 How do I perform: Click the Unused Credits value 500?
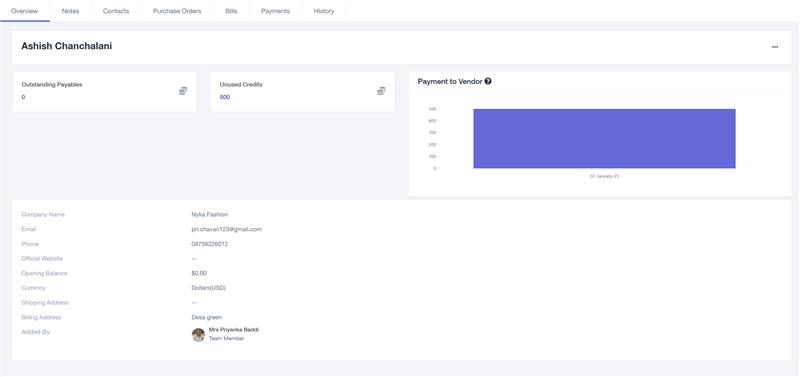click(225, 97)
